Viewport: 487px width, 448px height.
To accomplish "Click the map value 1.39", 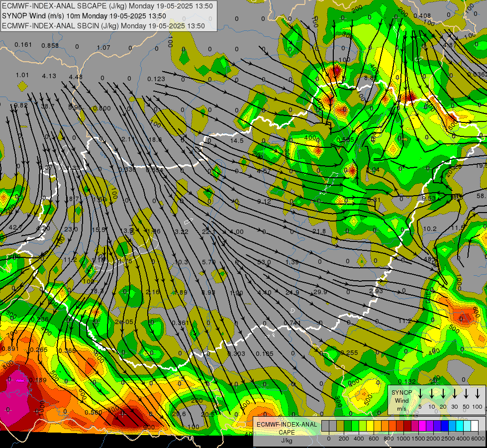I will [x=292, y=262].
